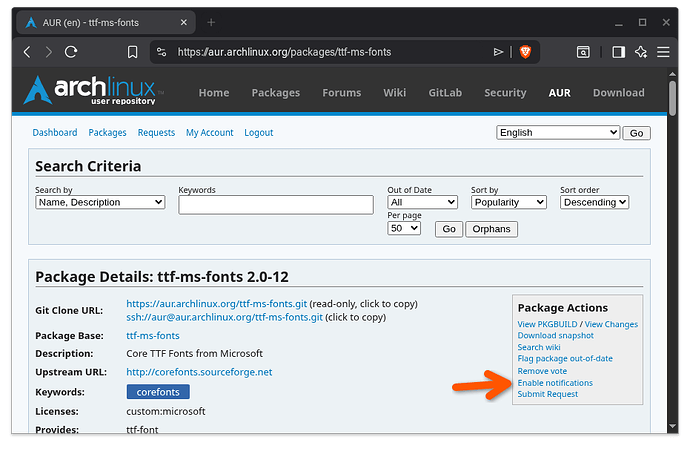This screenshot has width=690, height=456.
Task: Open View Changes link
Action: click(x=611, y=324)
